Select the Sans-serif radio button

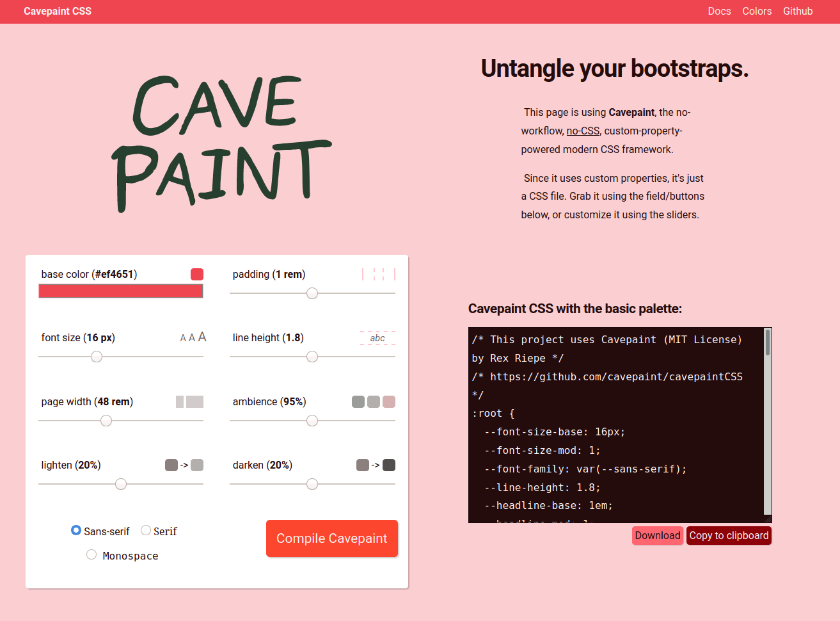(76, 530)
